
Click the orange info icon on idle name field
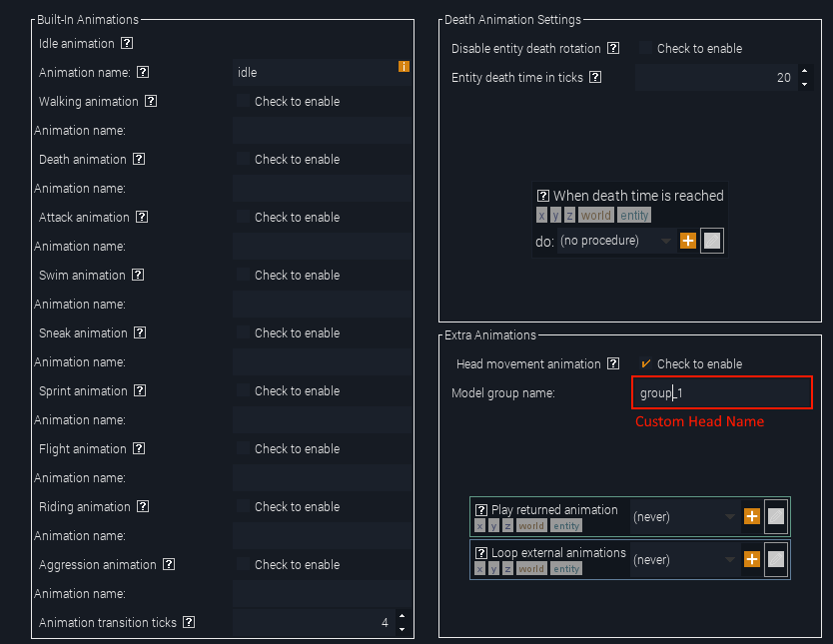pyautogui.click(x=404, y=65)
